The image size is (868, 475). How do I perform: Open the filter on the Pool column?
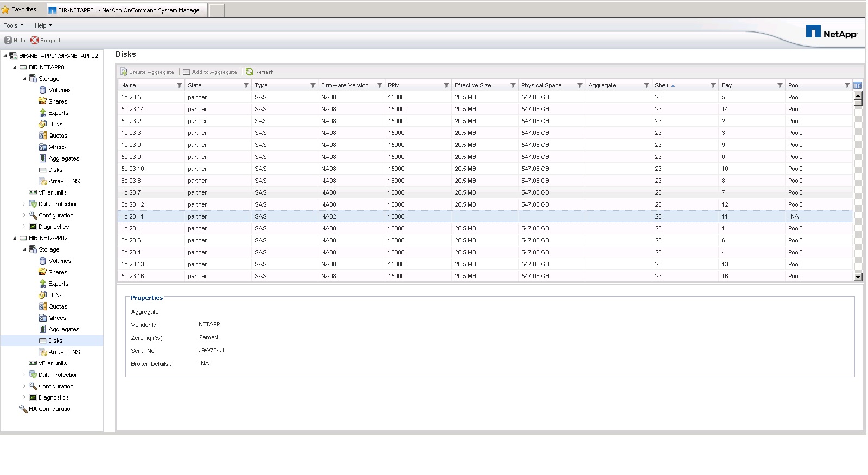click(x=847, y=85)
